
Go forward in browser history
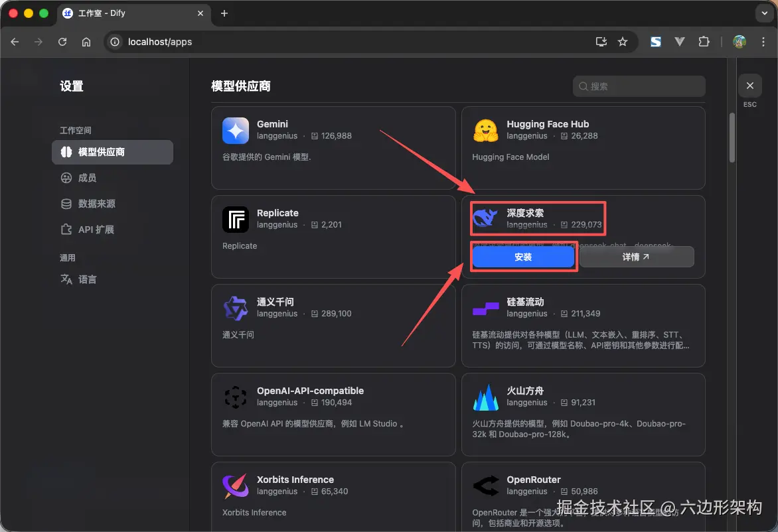point(39,42)
